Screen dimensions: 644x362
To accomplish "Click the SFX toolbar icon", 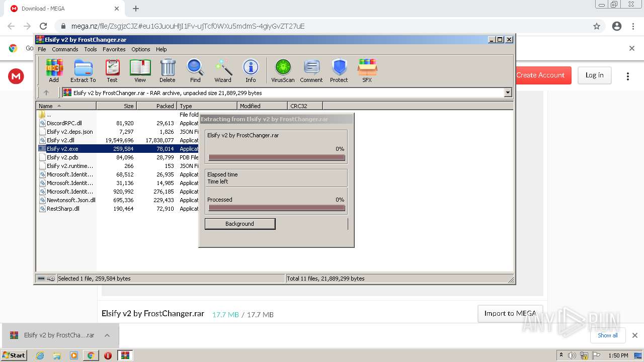I will coord(367,70).
